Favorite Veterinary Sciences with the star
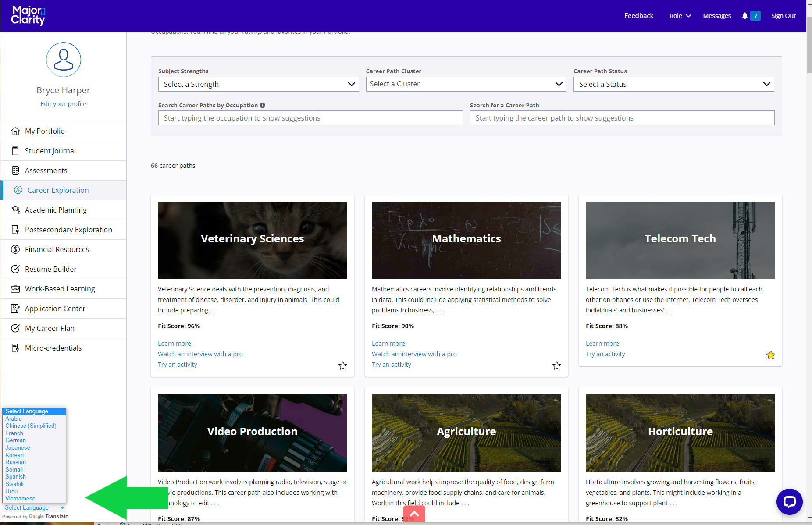 pyautogui.click(x=343, y=365)
